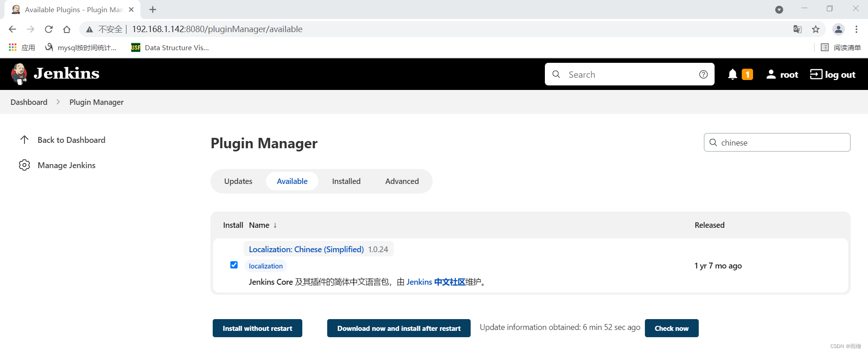Open the Chrome profile avatar
Screen dimensions: 868x353
coord(838,29)
